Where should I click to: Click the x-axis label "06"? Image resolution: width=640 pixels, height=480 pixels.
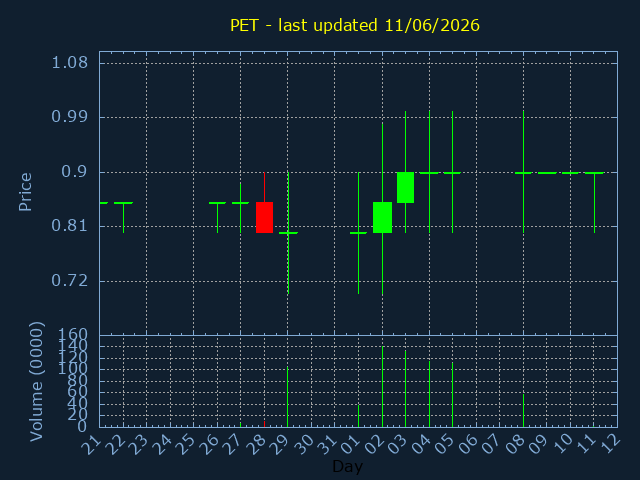[468, 445]
